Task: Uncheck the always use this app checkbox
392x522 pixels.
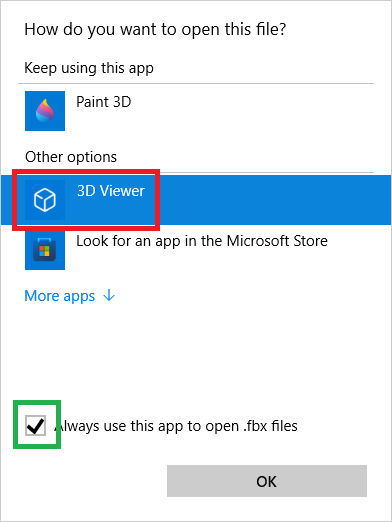Action: (35, 426)
